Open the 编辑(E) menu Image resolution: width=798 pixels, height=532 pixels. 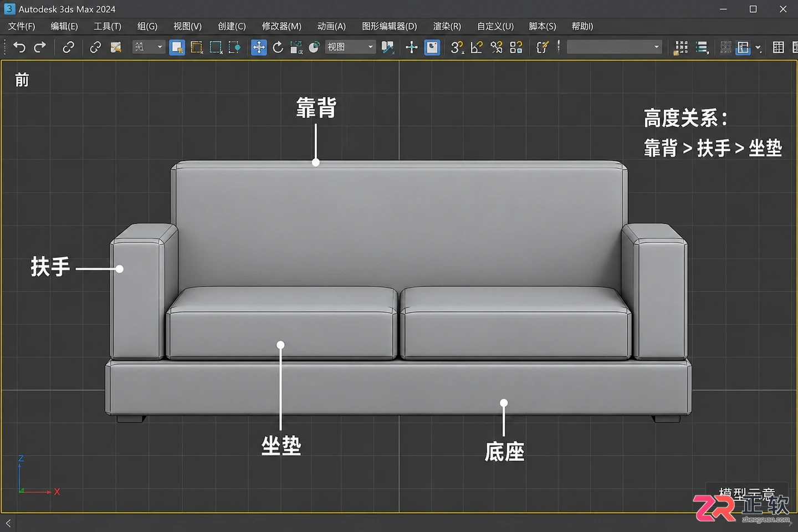coord(64,26)
